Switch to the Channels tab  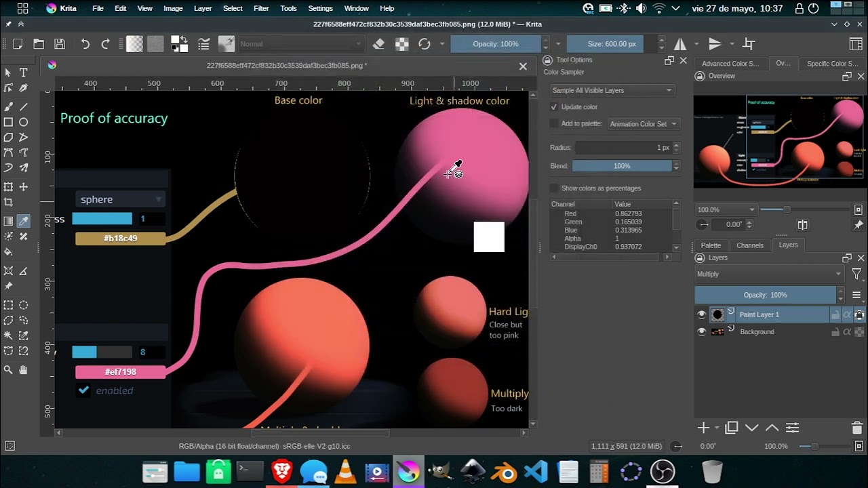(x=749, y=245)
